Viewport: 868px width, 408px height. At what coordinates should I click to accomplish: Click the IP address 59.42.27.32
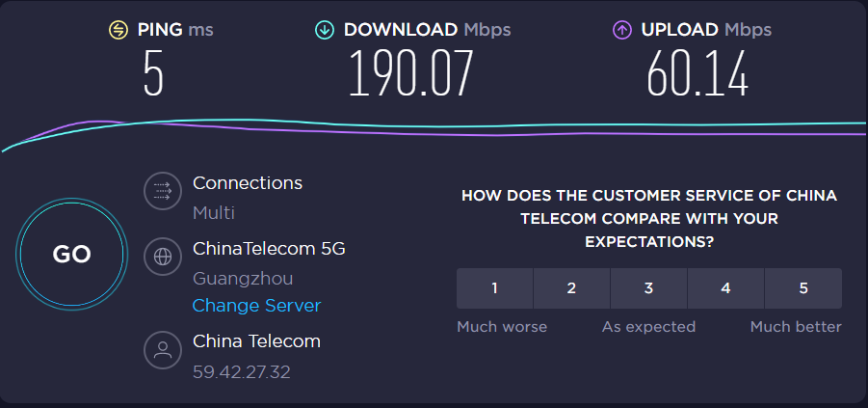click(242, 371)
